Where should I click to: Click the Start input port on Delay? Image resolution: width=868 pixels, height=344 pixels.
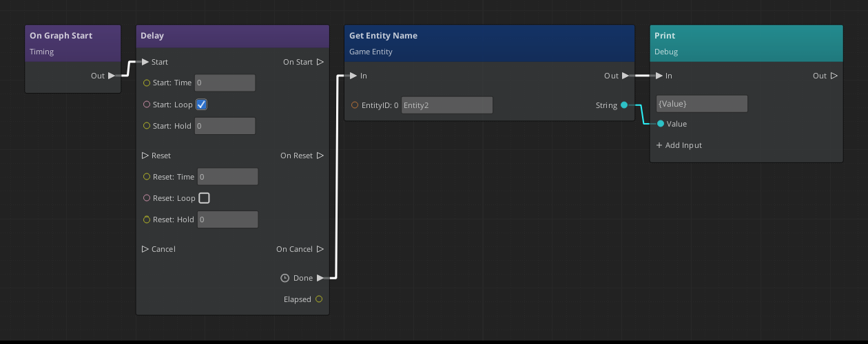pos(145,62)
